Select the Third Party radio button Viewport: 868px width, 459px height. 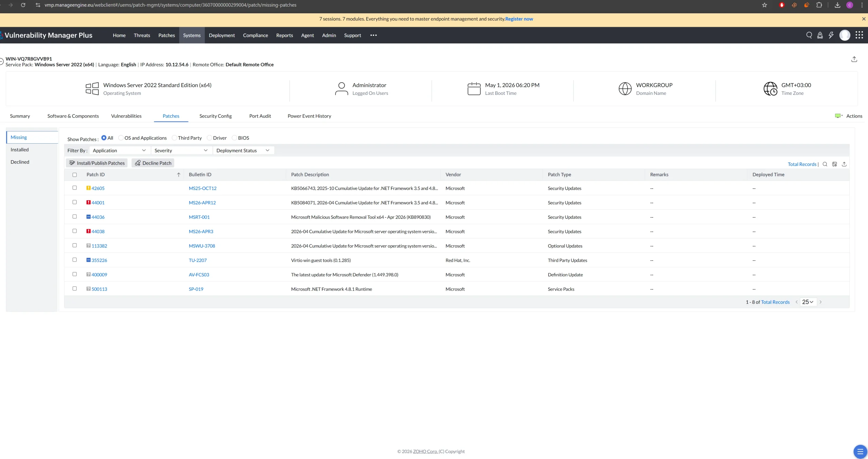point(174,138)
